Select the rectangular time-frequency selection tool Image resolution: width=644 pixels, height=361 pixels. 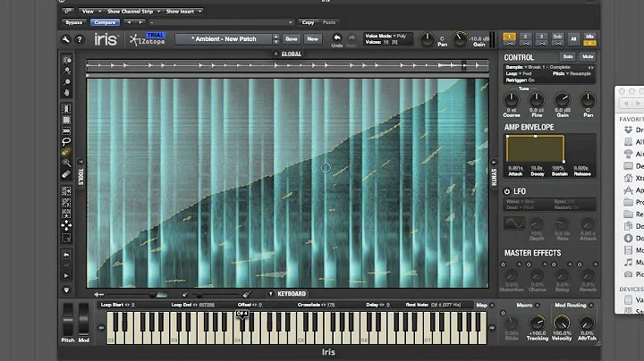click(66, 120)
